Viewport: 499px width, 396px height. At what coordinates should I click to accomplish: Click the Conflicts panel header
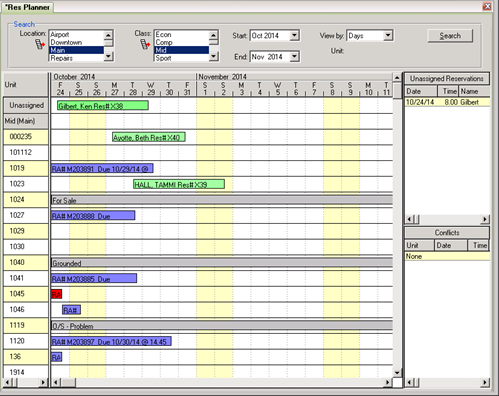pos(447,233)
